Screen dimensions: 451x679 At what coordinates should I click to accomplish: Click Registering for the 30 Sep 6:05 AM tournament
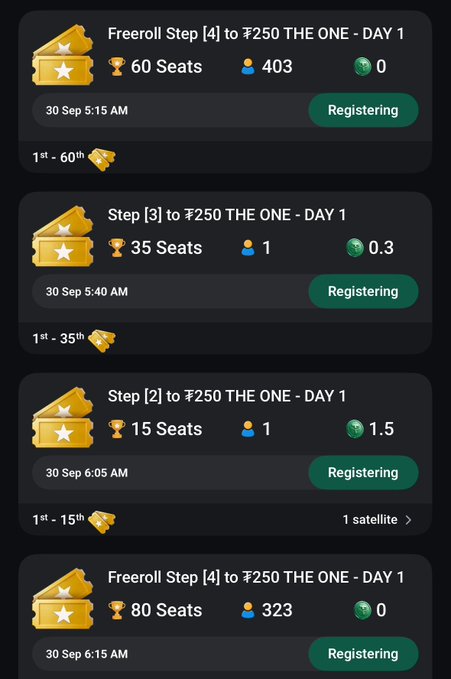click(363, 472)
